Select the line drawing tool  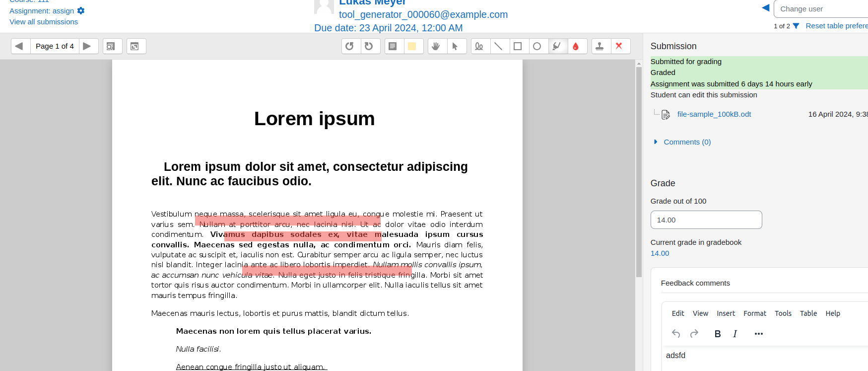coord(499,46)
